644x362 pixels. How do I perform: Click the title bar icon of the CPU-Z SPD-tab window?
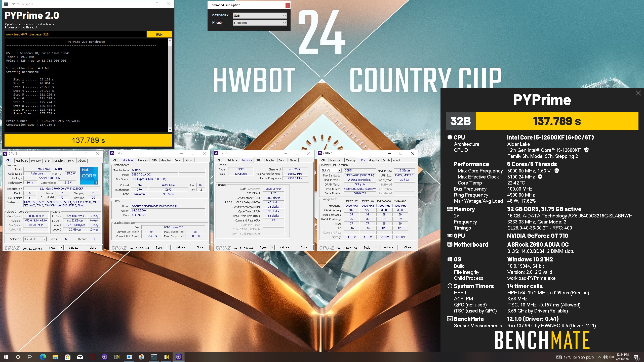pyautogui.click(x=320, y=153)
